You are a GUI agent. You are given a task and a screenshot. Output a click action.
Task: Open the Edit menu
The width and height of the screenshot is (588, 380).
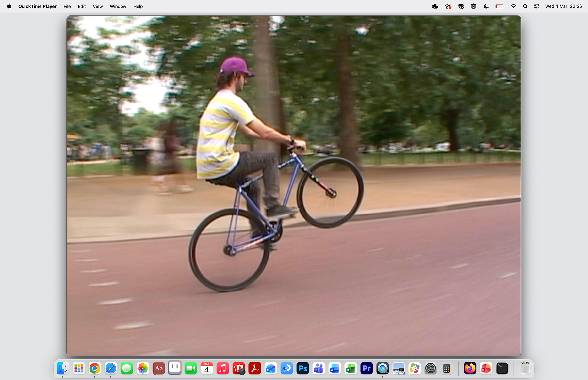tap(82, 6)
